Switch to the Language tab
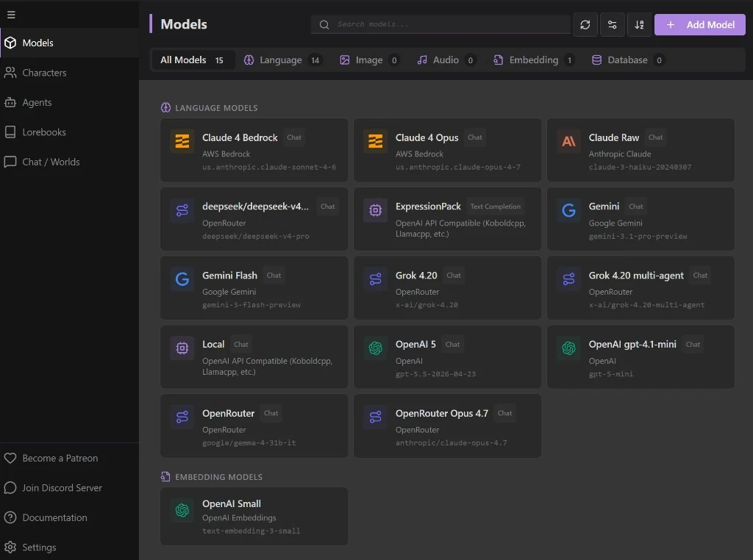This screenshot has height=560, width=753. [282, 60]
